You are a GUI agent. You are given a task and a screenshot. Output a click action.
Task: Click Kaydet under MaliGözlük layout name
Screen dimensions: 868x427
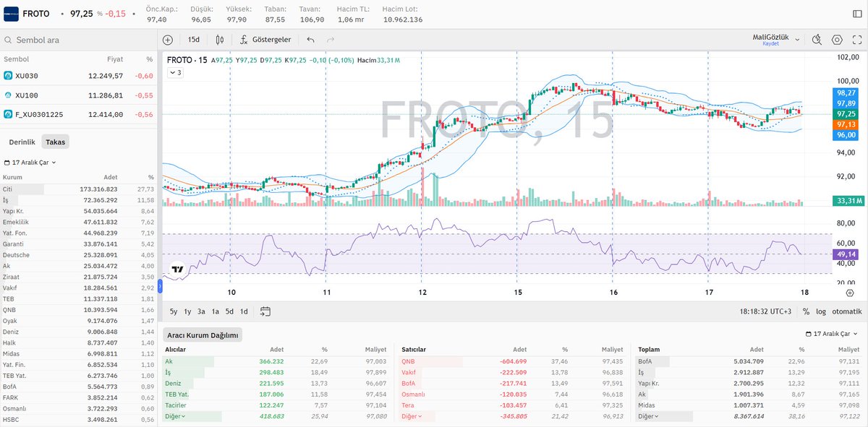(770, 44)
